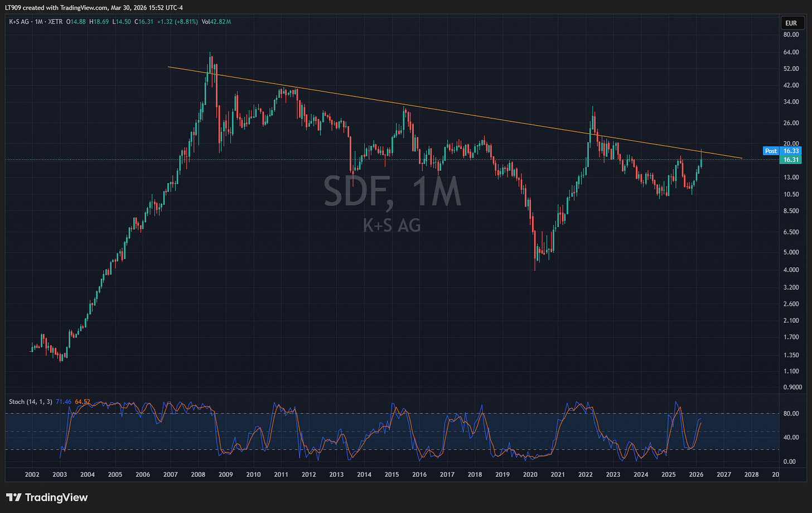
Task: Click the L14.50 low value
Action: [122, 22]
